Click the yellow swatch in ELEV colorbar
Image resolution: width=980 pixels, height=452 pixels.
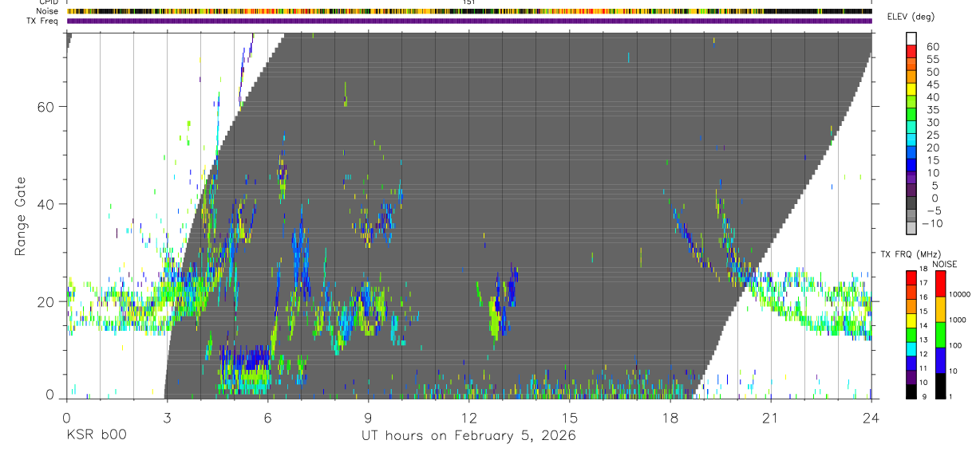tap(911, 88)
